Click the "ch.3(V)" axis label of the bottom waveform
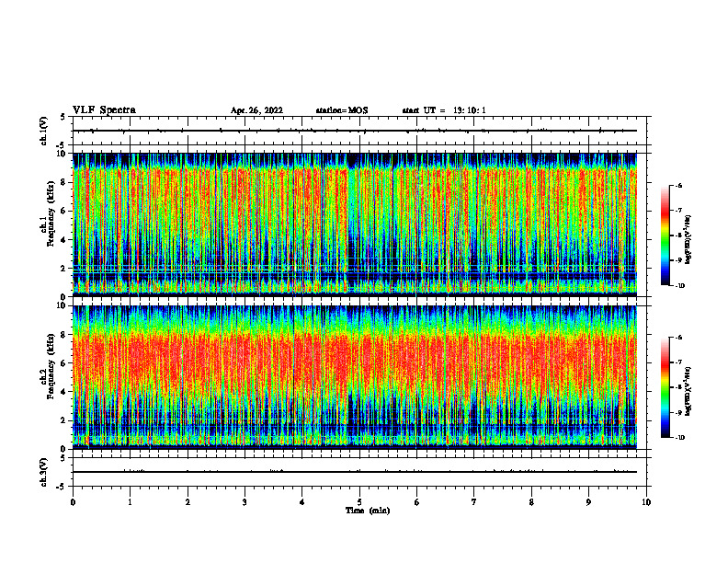 [x=43, y=472]
